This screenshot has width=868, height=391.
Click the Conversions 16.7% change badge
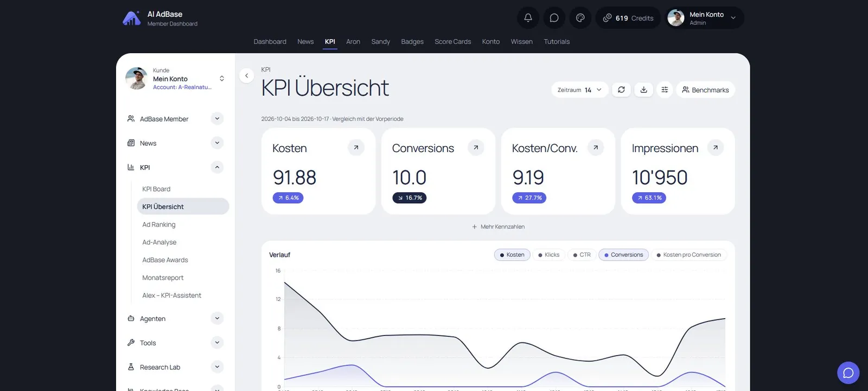[410, 198]
